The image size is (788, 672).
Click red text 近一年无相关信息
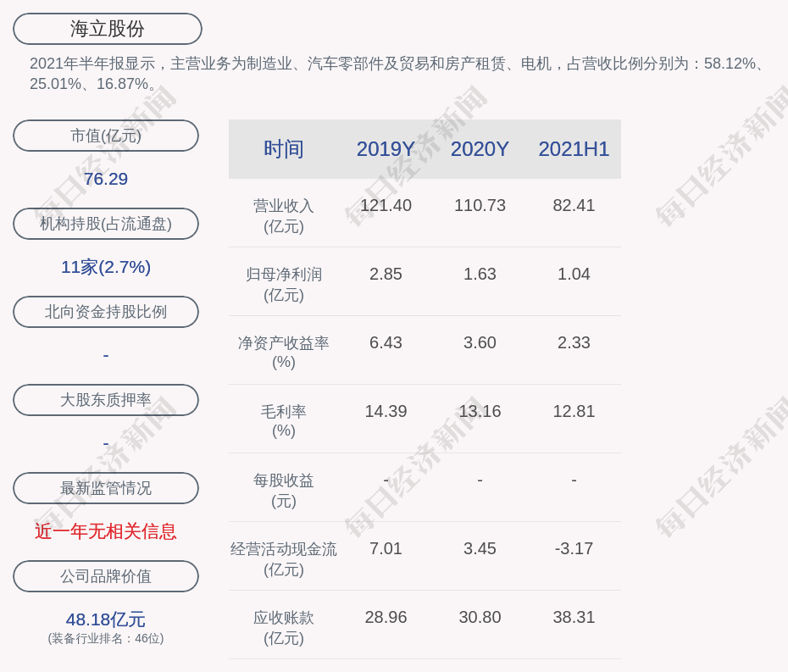click(x=106, y=531)
